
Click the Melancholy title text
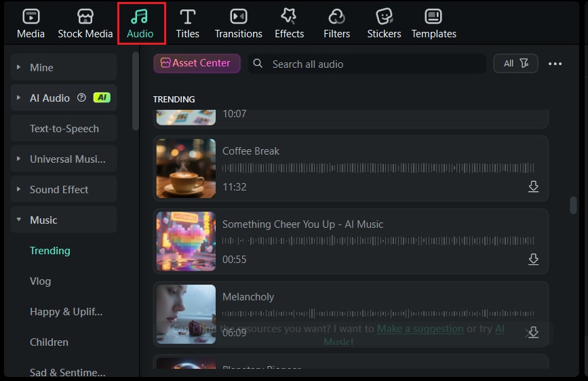click(x=248, y=297)
